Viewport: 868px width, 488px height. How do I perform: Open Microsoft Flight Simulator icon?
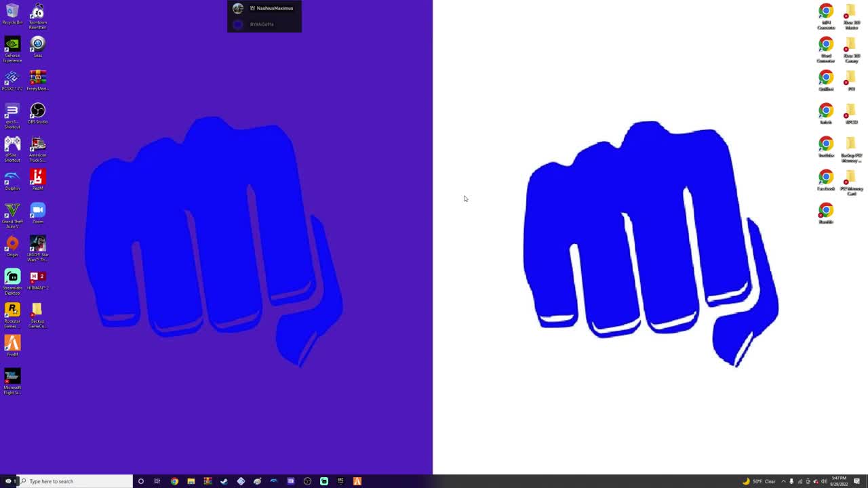pyautogui.click(x=12, y=382)
